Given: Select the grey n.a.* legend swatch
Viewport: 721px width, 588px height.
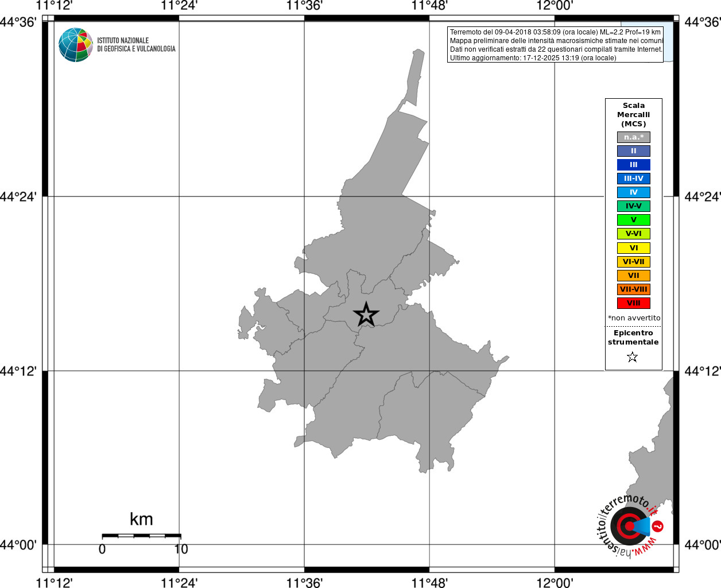Looking at the screenshot, I should click(634, 137).
